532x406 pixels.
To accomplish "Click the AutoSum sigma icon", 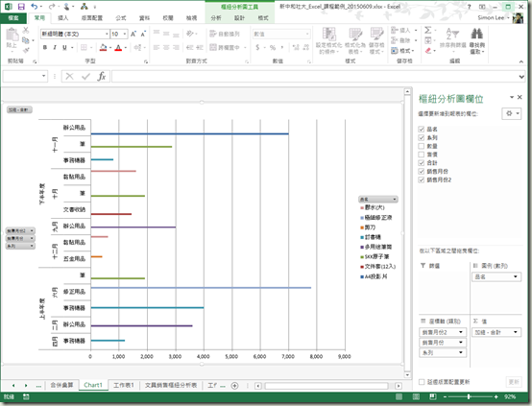I will (x=428, y=31).
